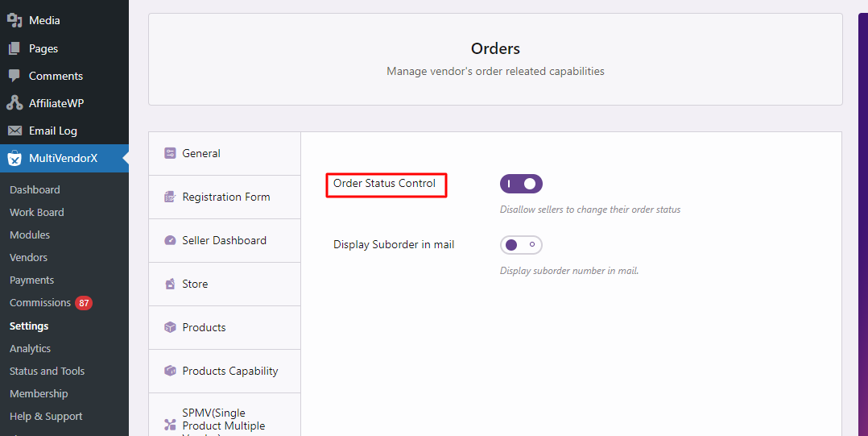This screenshot has height=436, width=868.
Task: Go to Modules submenu
Action: tap(30, 235)
